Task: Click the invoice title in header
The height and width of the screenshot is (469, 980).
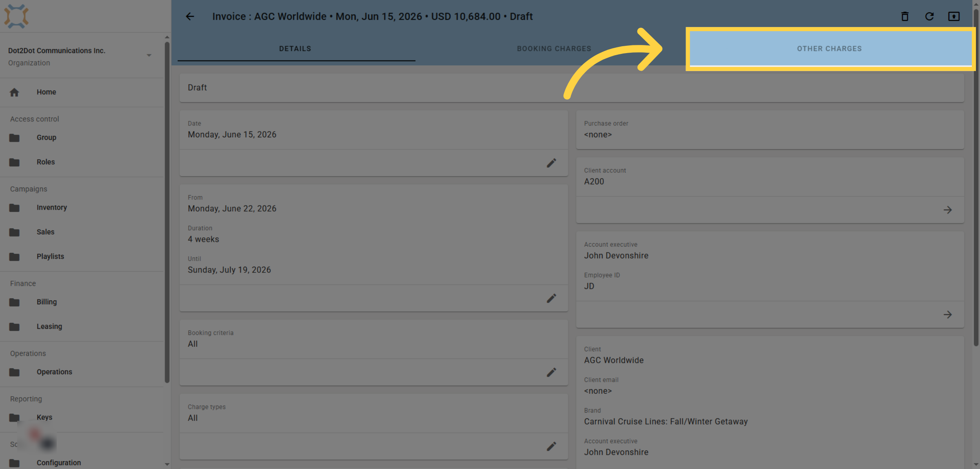Action: click(x=372, y=16)
